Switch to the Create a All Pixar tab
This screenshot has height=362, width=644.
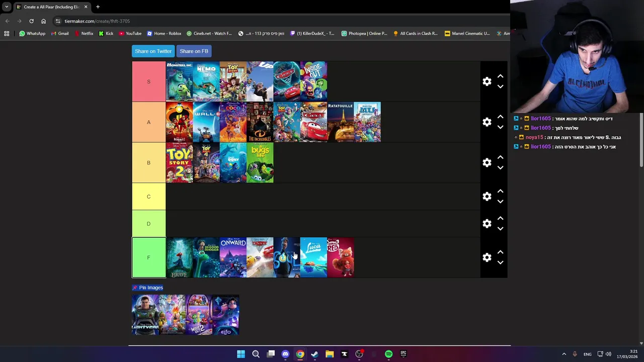pyautogui.click(x=51, y=7)
